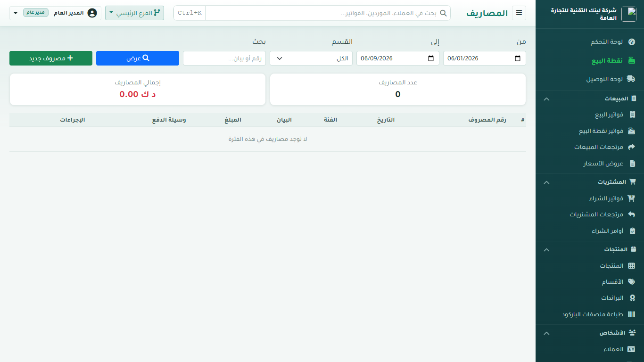Click the calendar icon in the من date field
This screenshot has height=362, width=644.
(518, 58)
